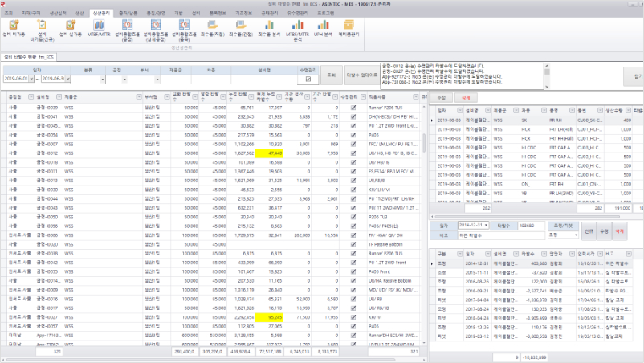Click the 비고 input field

[x=502, y=235]
